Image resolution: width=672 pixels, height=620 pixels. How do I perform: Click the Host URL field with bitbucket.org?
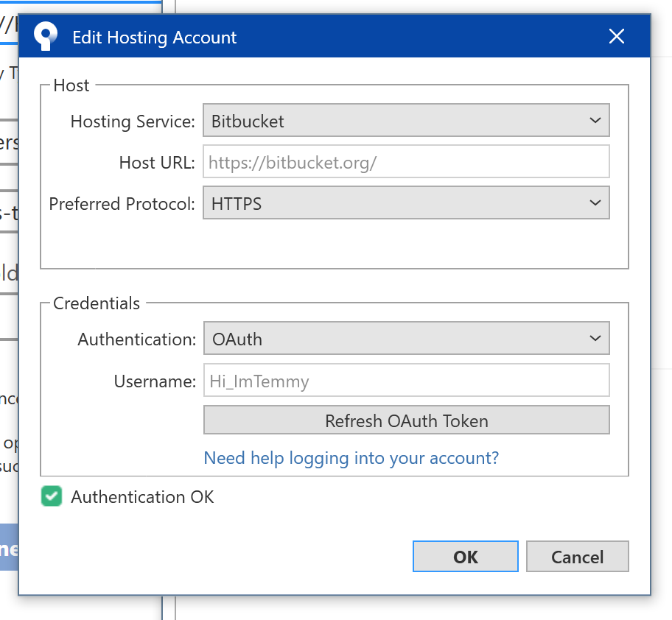click(x=406, y=162)
